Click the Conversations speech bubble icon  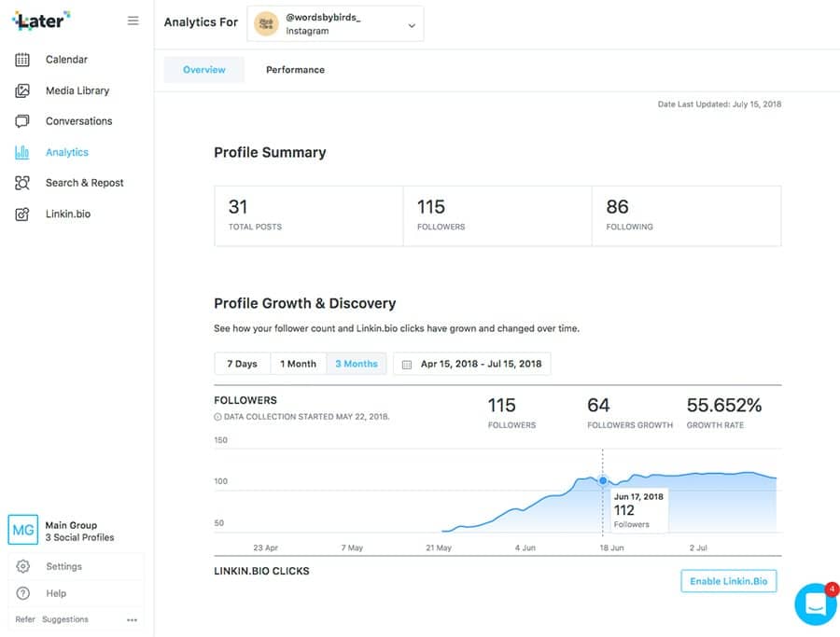[22, 121]
